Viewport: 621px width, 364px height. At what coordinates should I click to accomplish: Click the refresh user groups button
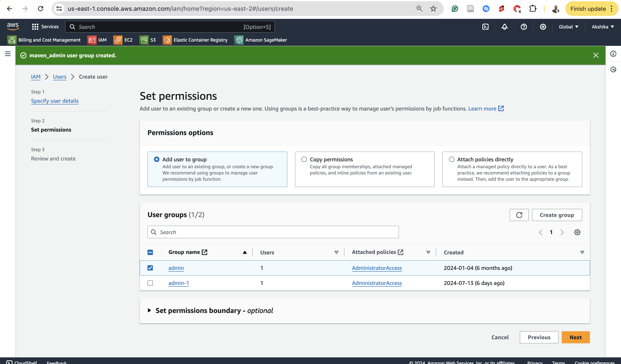click(519, 215)
